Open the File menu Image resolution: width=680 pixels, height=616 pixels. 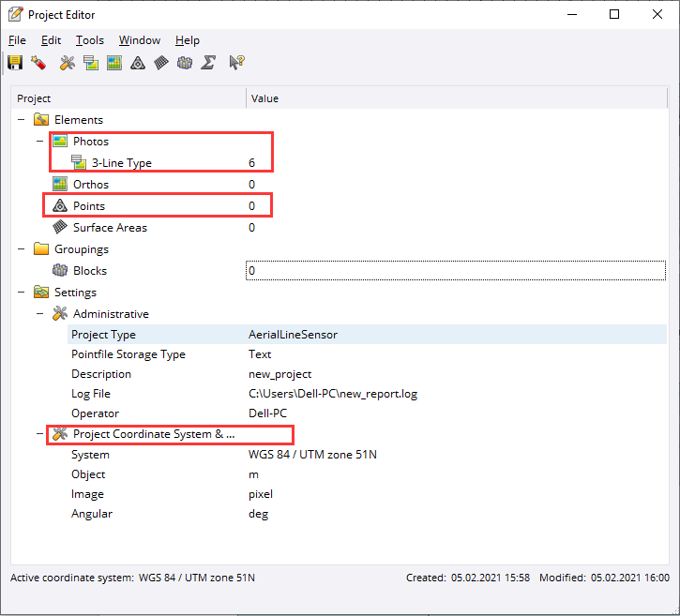click(x=17, y=40)
